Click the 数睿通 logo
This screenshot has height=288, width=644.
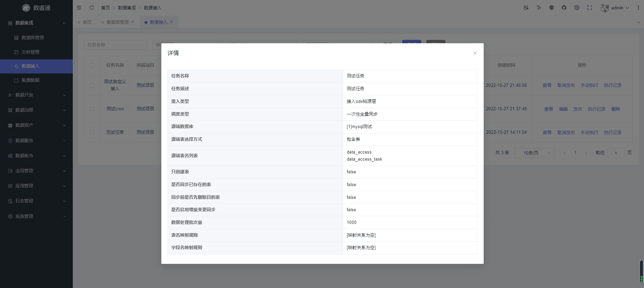click(x=36, y=8)
